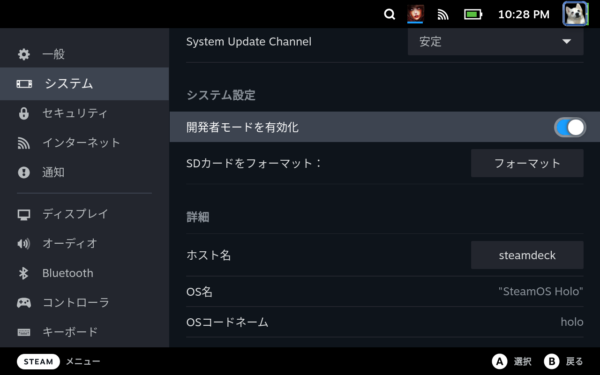Open 通知 settings
Viewport: 600px width, 375px height.
tap(84, 173)
